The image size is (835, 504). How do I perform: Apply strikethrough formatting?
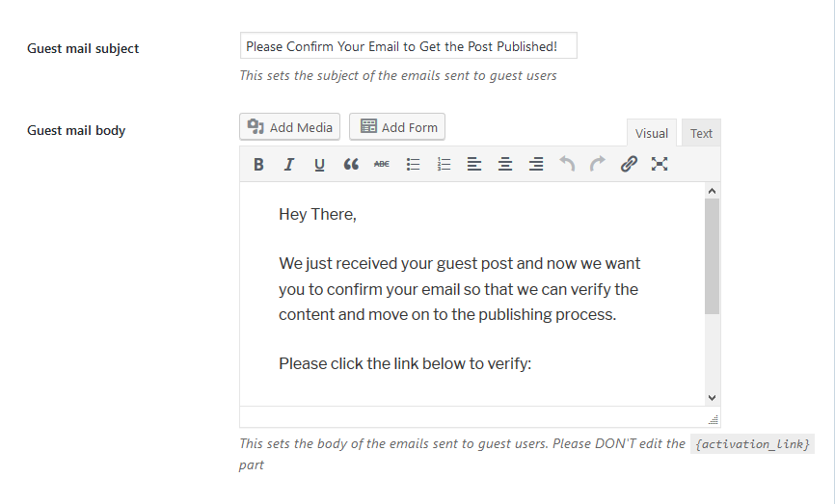coord(381,165)
